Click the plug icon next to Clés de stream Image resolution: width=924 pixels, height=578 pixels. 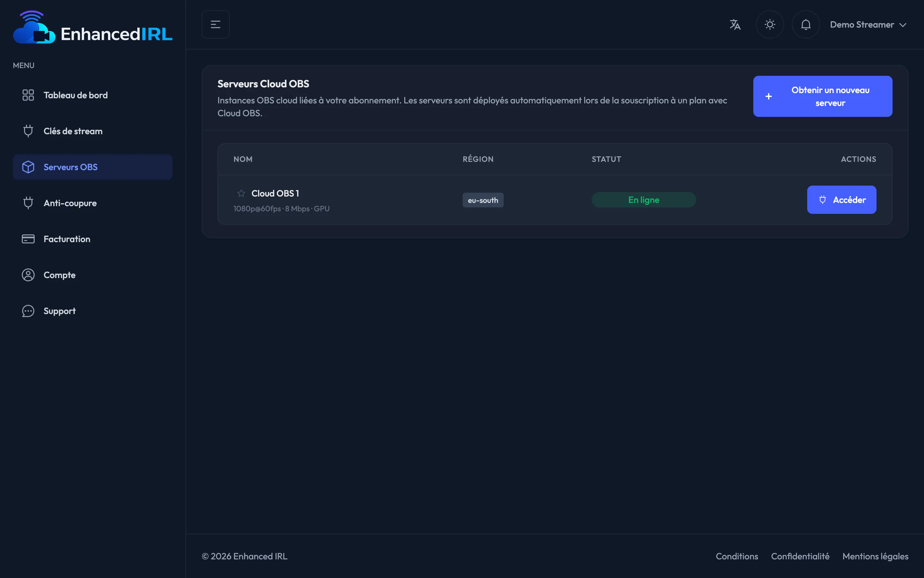click(28, 131)
